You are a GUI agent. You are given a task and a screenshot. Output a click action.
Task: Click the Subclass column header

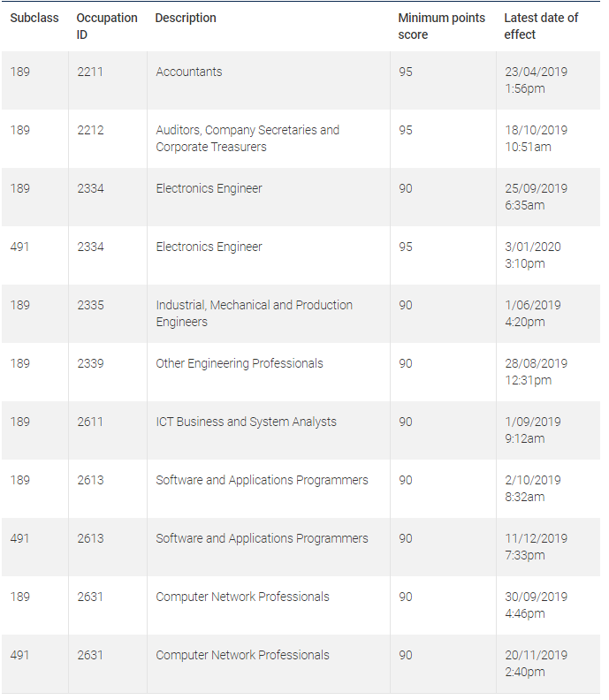(x=34, y=18)
